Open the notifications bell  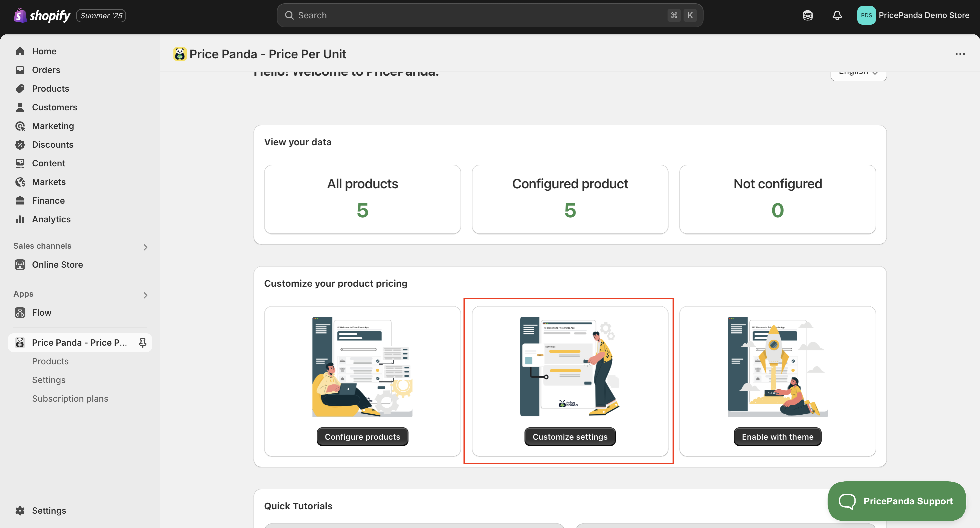[x=837, y=16]
